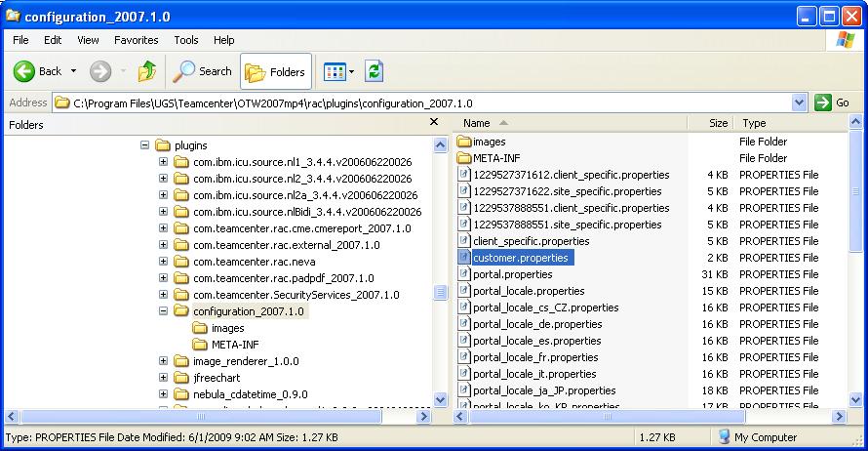Click the green refresh/sync toolbar icon
The height and width of the screenshot is (451, 868).
[x=375, y=71]
